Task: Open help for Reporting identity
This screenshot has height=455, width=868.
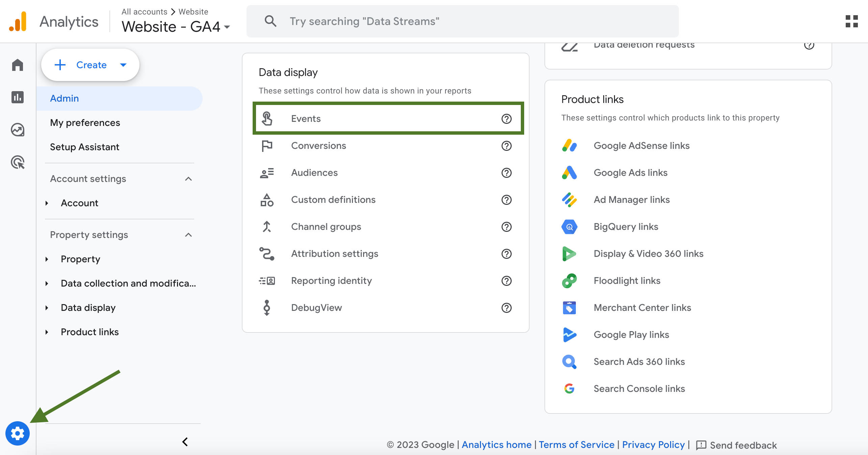Action: [x=506, y=280]
